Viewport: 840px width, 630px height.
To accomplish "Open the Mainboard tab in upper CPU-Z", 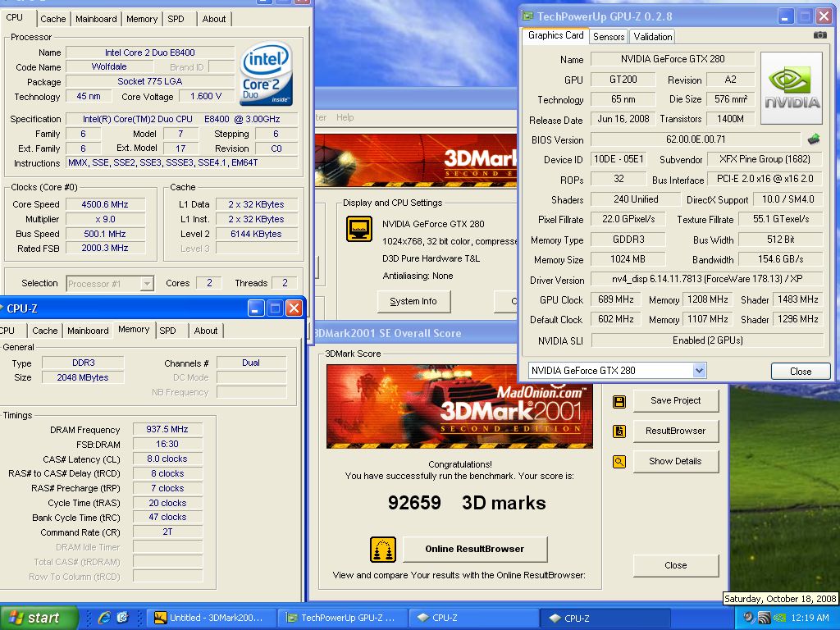I will click(96, 19).
